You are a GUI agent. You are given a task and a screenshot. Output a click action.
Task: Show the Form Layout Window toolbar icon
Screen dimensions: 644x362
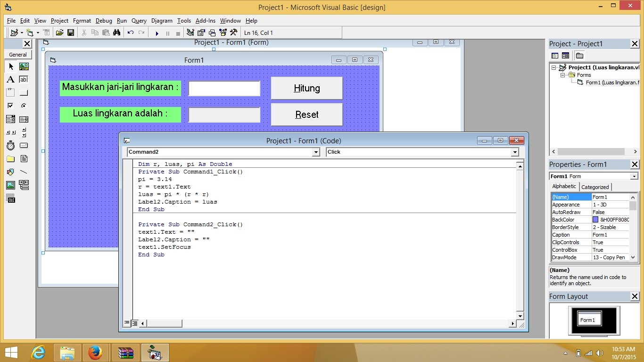pos(212,33)
